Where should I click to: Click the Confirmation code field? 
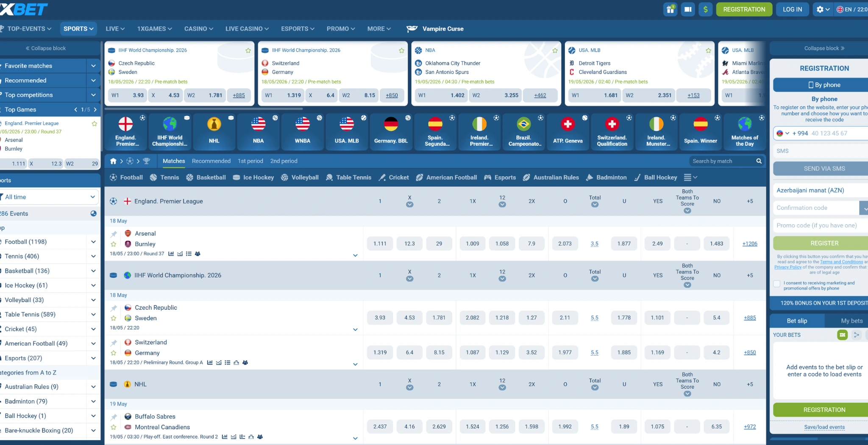[x=816, y=208]
